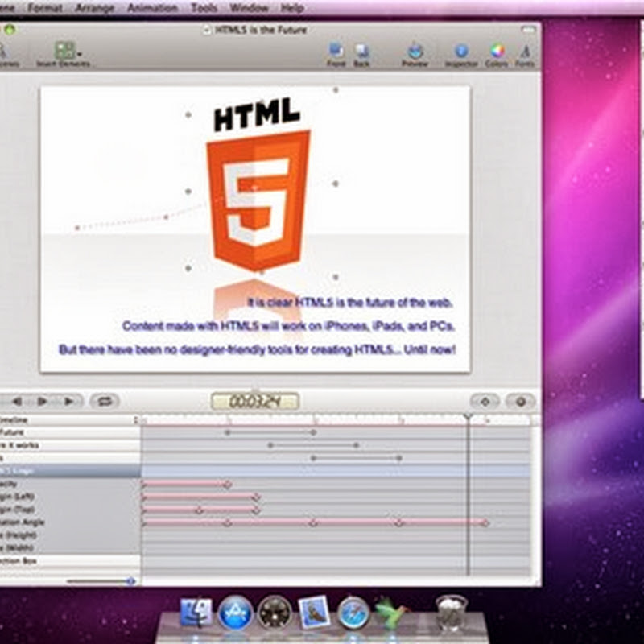The image size is (644, 644).
Task: Open the Mail stamp Dock icon
Action: point(314,613)
